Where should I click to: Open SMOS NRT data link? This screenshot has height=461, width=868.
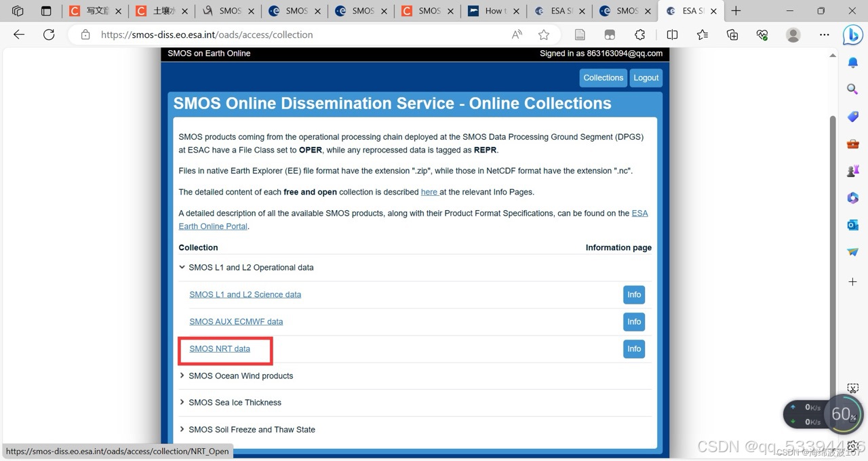coord(220,349)
